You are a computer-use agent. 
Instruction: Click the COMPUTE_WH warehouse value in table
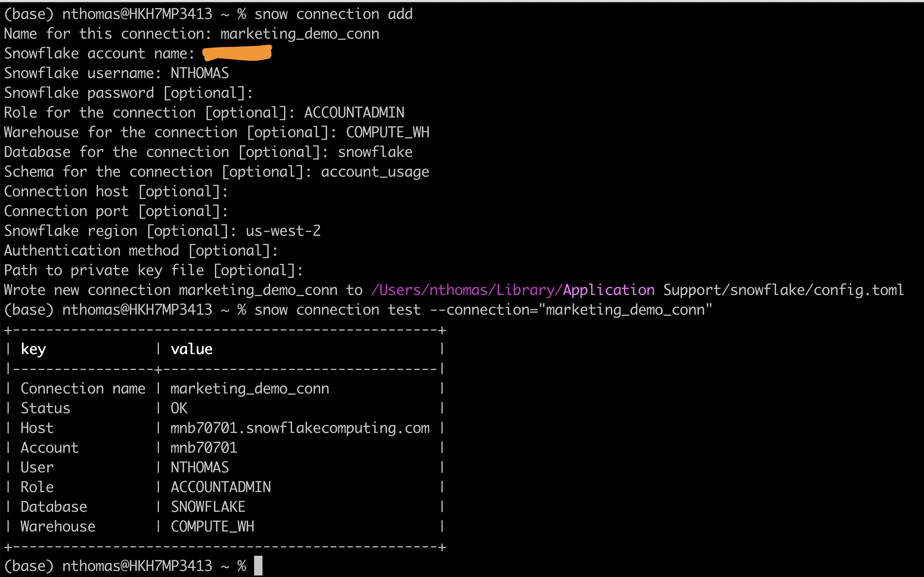(x=212, y=526)
